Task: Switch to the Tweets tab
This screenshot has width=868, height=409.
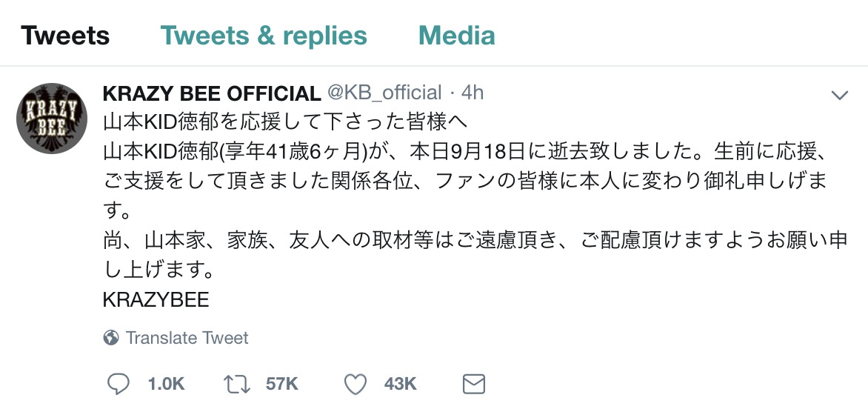Action: click(x=65, y=36)
